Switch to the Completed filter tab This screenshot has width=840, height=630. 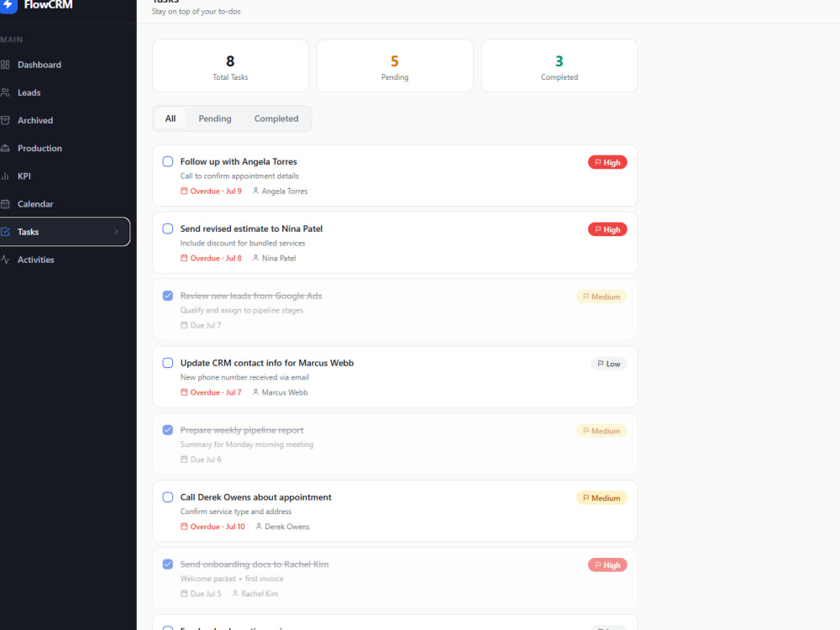[x=276, y=118]
